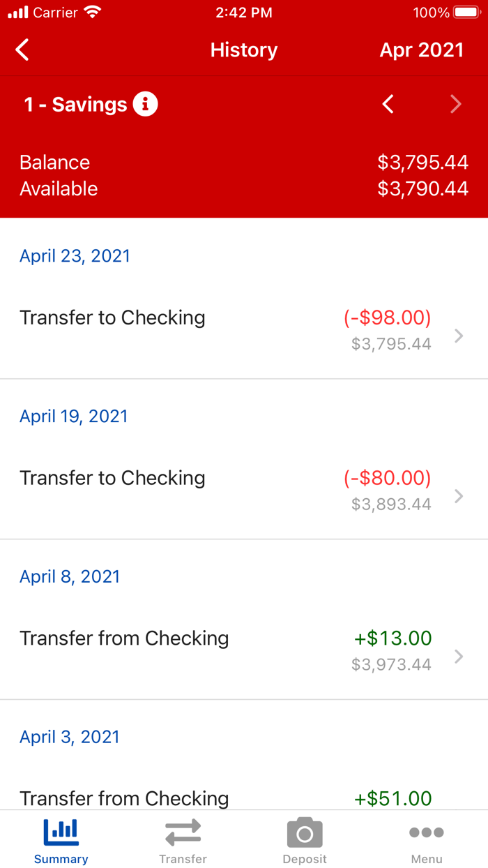
Task: Navigate to previous account with left chevron
Action: (x=388, y=104)
